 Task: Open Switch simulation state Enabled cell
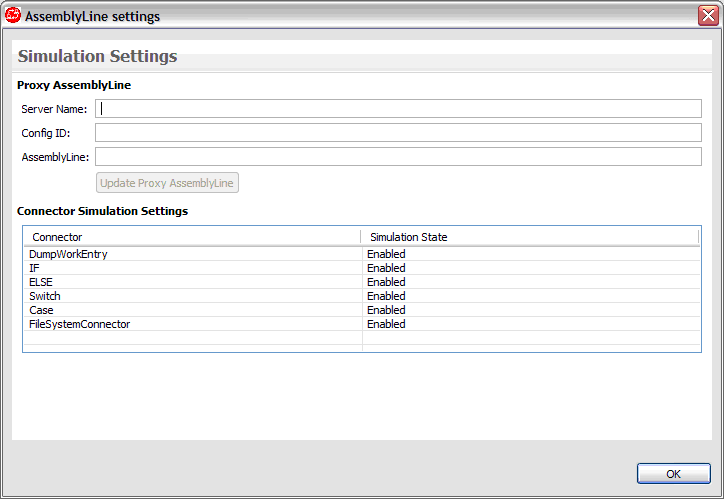(x=386, y=296)
